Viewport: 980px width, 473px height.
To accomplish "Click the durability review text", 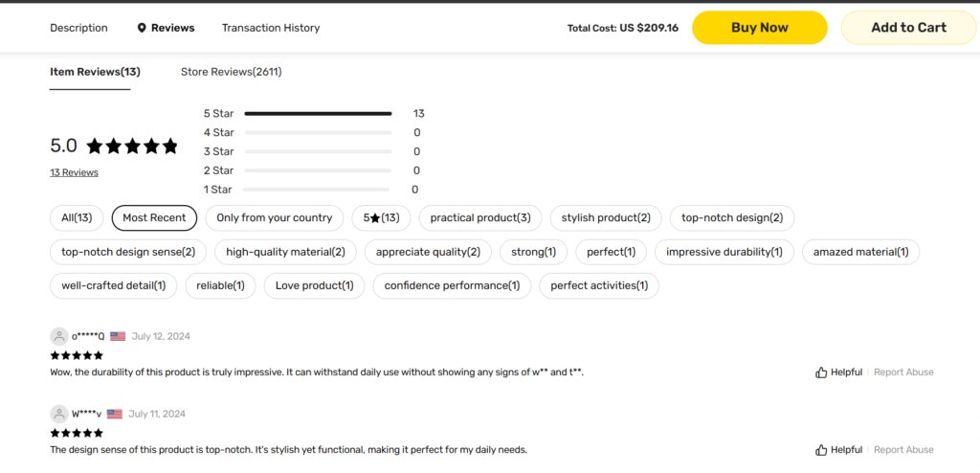I will tap(317, 372).
